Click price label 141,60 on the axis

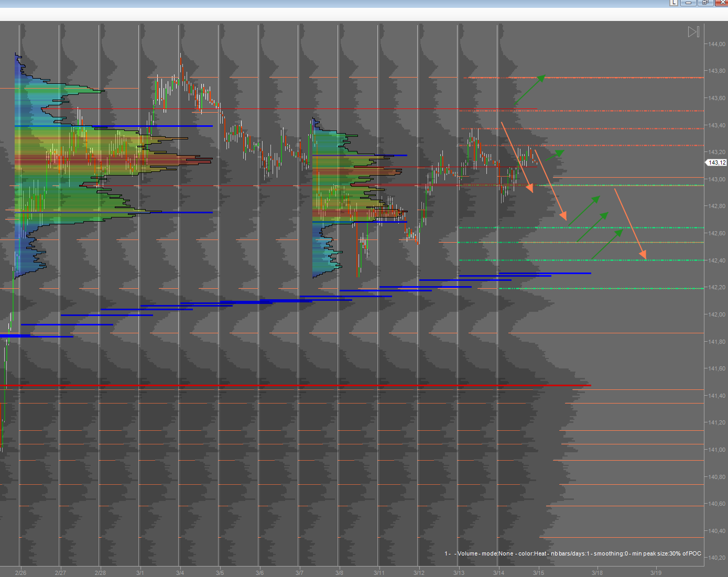click(717, 368)
